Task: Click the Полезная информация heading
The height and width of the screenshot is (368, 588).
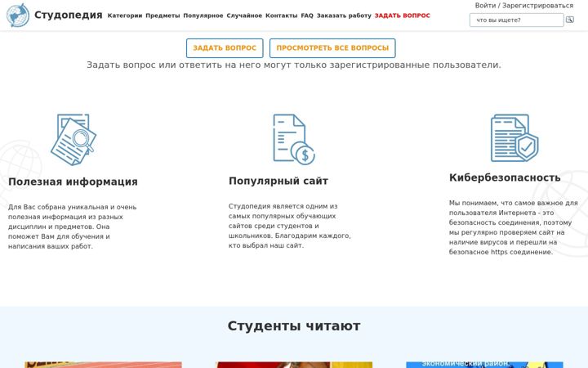Action: (73, 182)
